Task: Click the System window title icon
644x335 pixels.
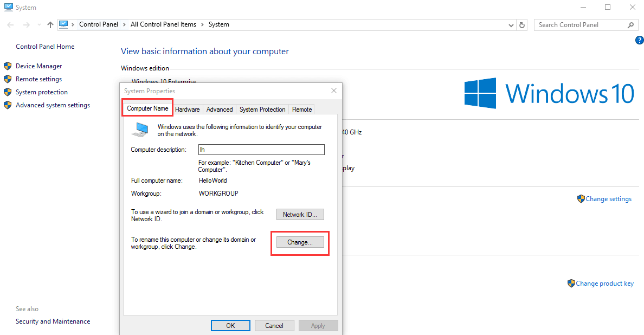Action: [8, 8]
